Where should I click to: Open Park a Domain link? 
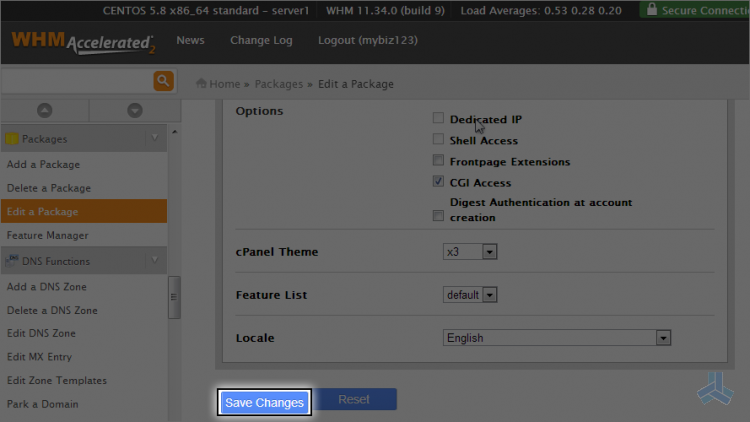(x=43, y=404)
